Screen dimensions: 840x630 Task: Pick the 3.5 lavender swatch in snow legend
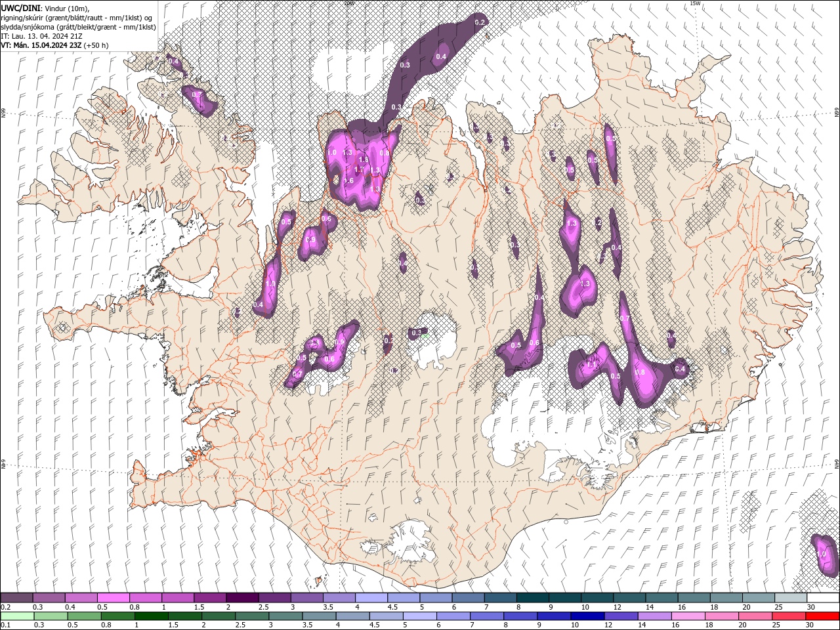tap(339, 598)
